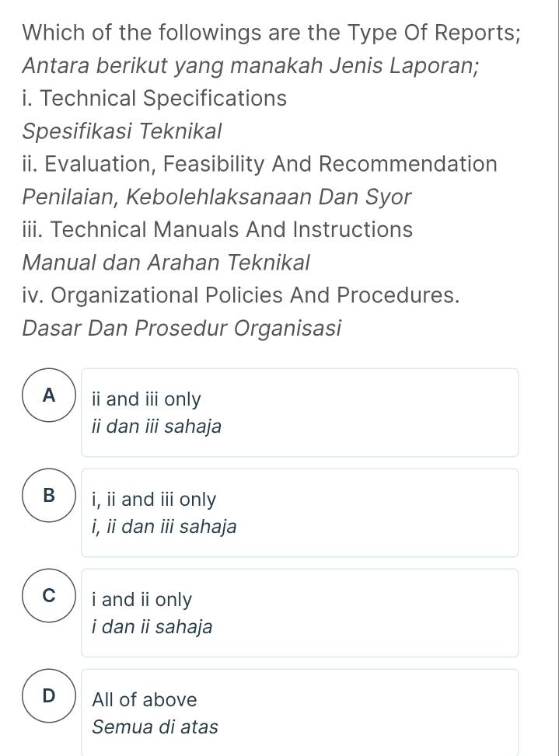The height and width of the screenshot is (756, 559).
Task: Click list item 'iii. Technical Manuals And Instructions'
Action: click(217, 229)
